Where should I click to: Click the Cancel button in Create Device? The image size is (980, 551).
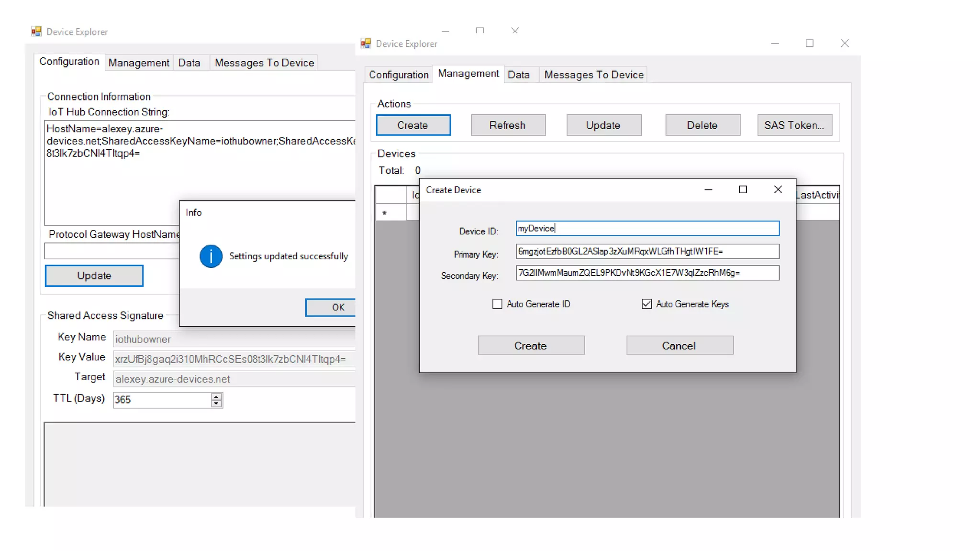tap(679, 345)
